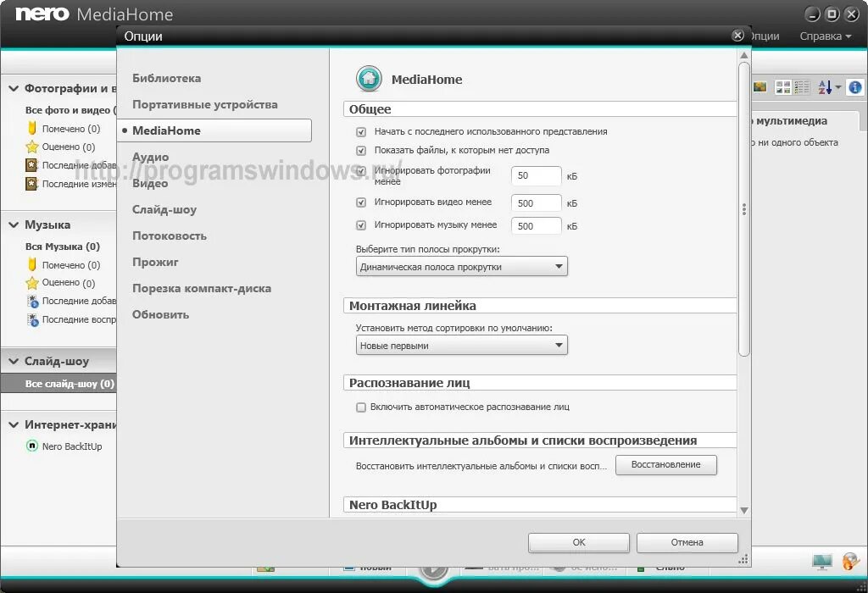
Task: Click the OK button
Action: point(578,543)
